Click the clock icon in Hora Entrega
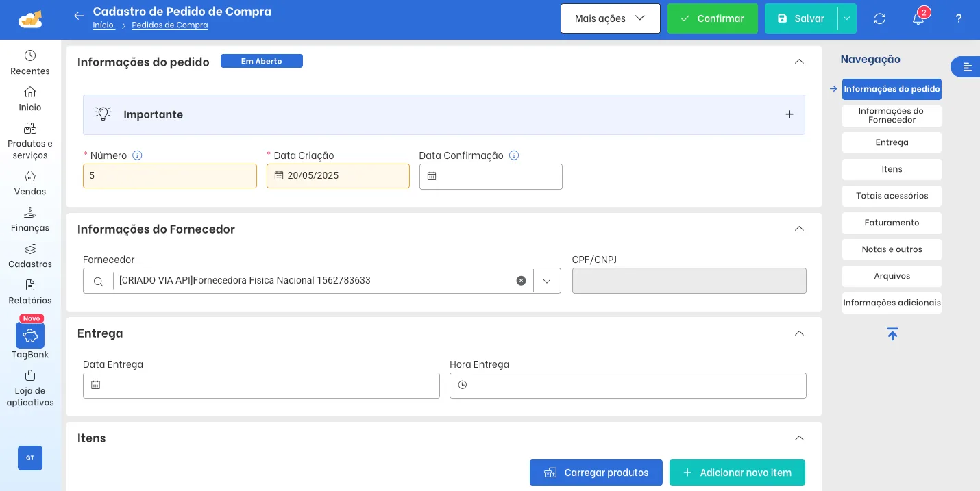This screenshot has width=980, height=491. [x=463, y=385]
